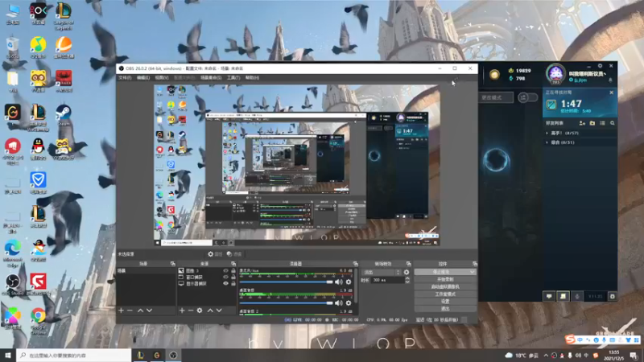The width and height of the screenshot is (644, 362).
Task: Open the Filters button beside Properties
Action: [234, 254]
